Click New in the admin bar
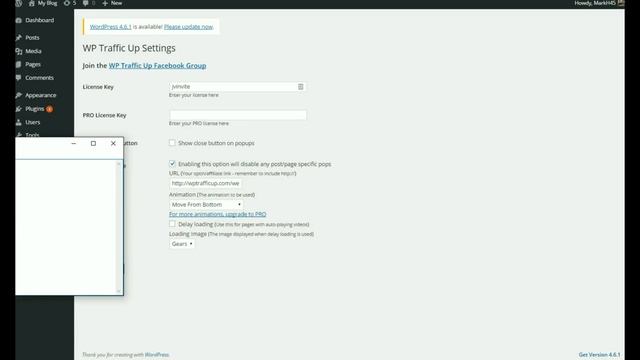 coord(116,3)
